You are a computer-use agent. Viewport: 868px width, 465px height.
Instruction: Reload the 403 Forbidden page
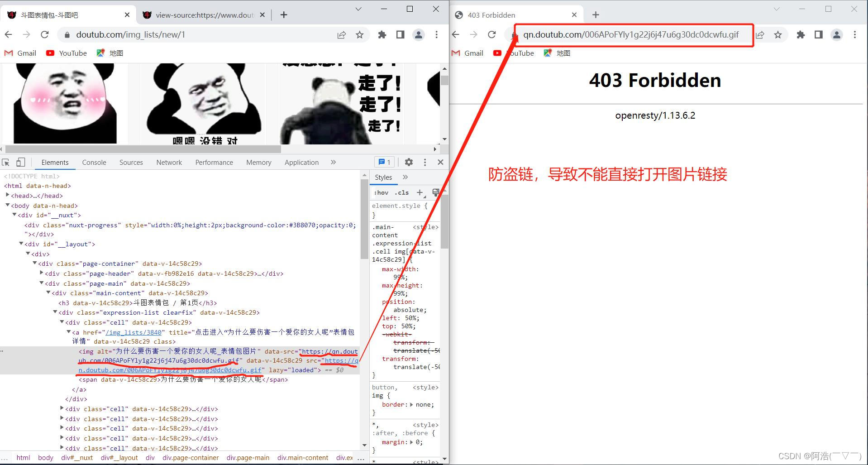492,34
